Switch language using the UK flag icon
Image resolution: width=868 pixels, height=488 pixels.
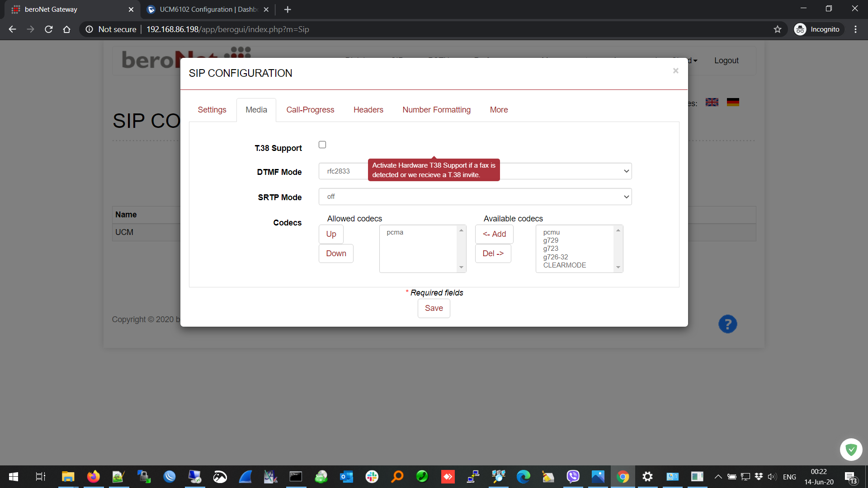(712, 102)
